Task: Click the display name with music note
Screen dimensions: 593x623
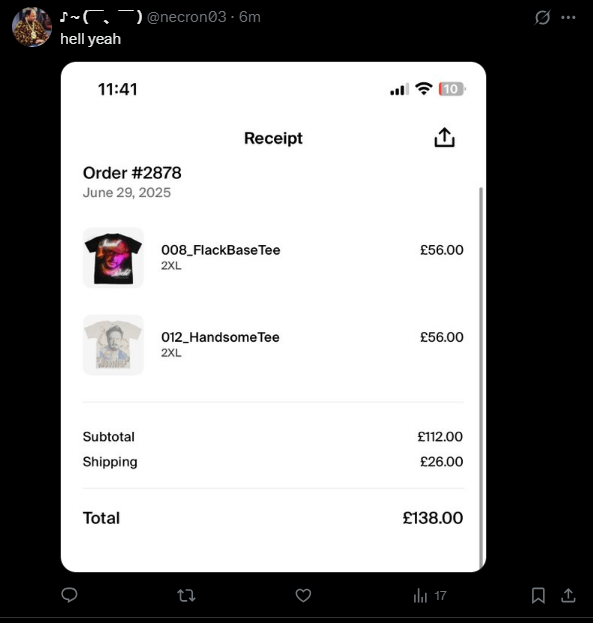Action: coord(101,17)
